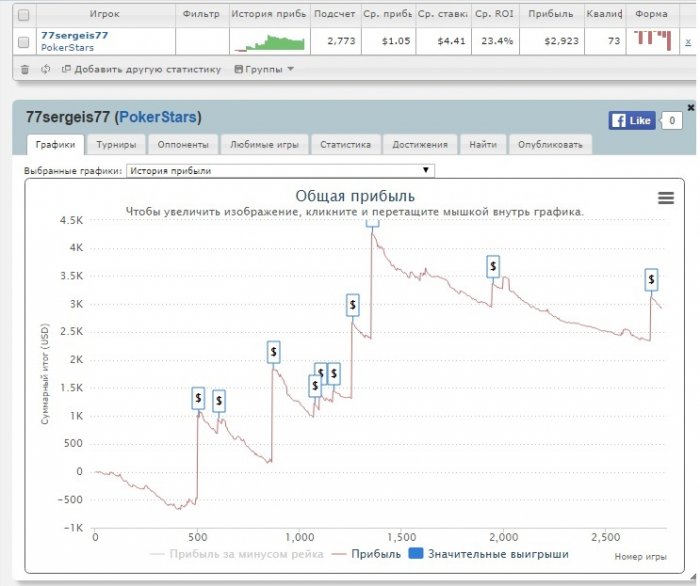Open the Опубликовать tab
The height and width of the screenshot is (586, 700).
click(550, 145)
